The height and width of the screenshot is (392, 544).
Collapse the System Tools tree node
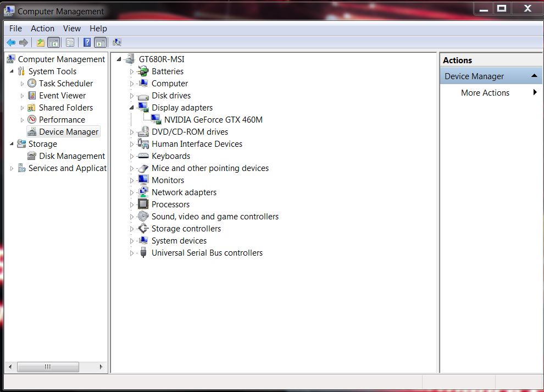[12, 71]
